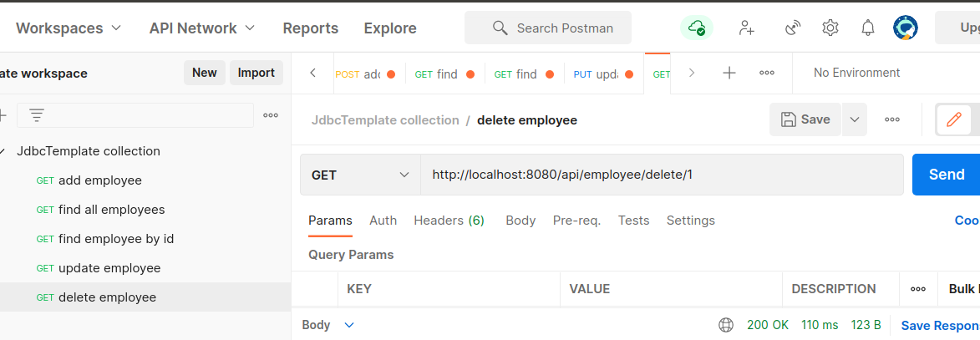Open the HTTP method GET dropdown
This screenshot has width=980, height=340.
[x=360, y=175]
